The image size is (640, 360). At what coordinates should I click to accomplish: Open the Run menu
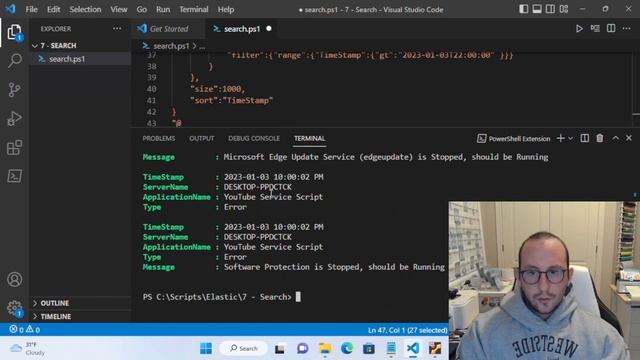click(x=163, y=9)
